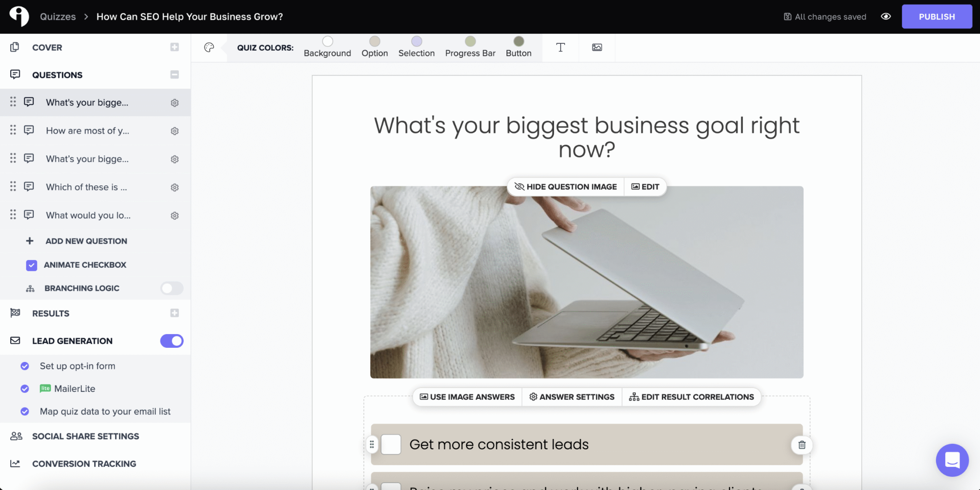Open Social Share Settings
The height and width of the screenshot is (490, 980).
click(85, 436)
